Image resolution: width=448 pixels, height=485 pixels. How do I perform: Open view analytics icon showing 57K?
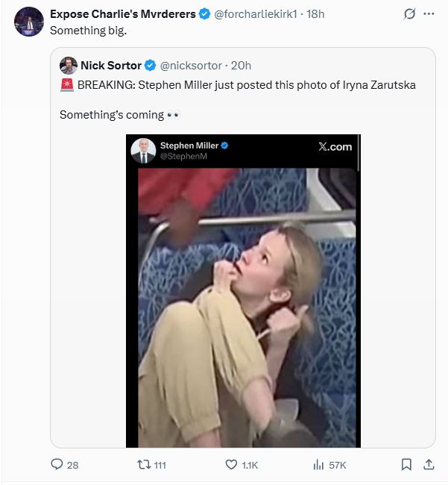(318, 465)
